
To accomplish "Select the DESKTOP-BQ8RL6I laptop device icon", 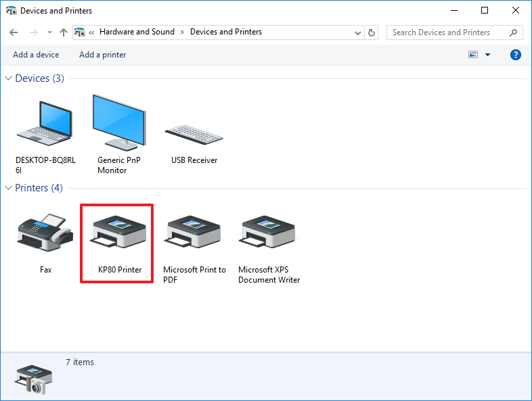I will coord(45,123).
